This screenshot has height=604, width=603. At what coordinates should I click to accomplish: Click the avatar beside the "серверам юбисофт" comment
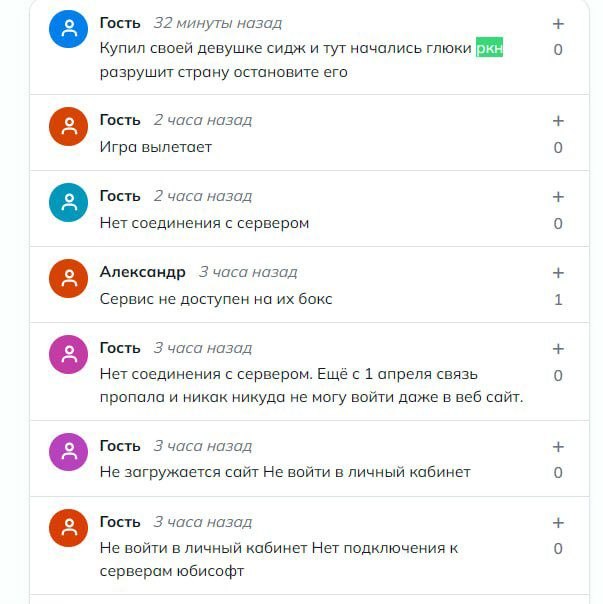pos(69,528)
